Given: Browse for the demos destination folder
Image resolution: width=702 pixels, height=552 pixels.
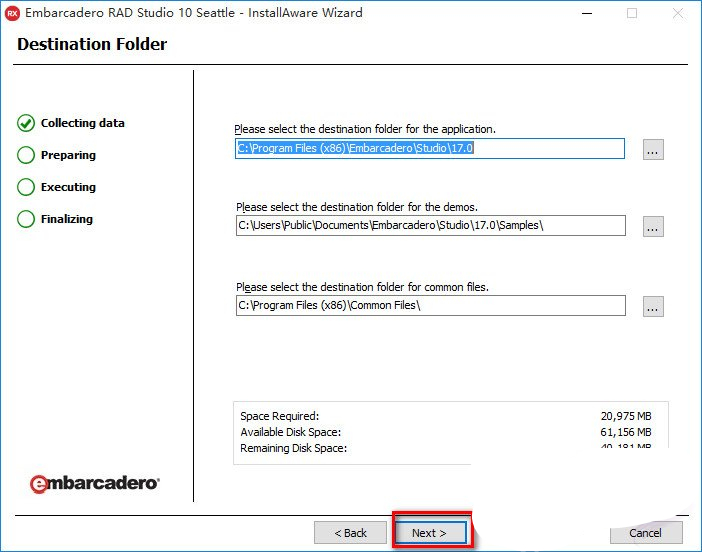Looking at the screenshot, I should (x=653, y=227).
